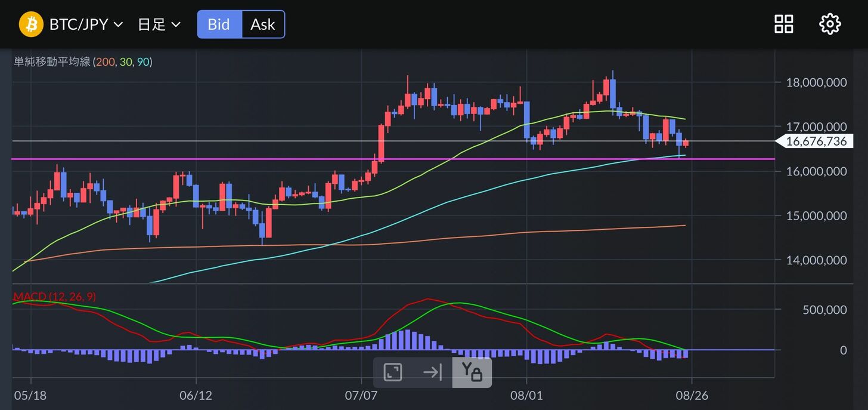Open the 日足 timeframe dropdown
Screen dimensions: 868x410
159,24
